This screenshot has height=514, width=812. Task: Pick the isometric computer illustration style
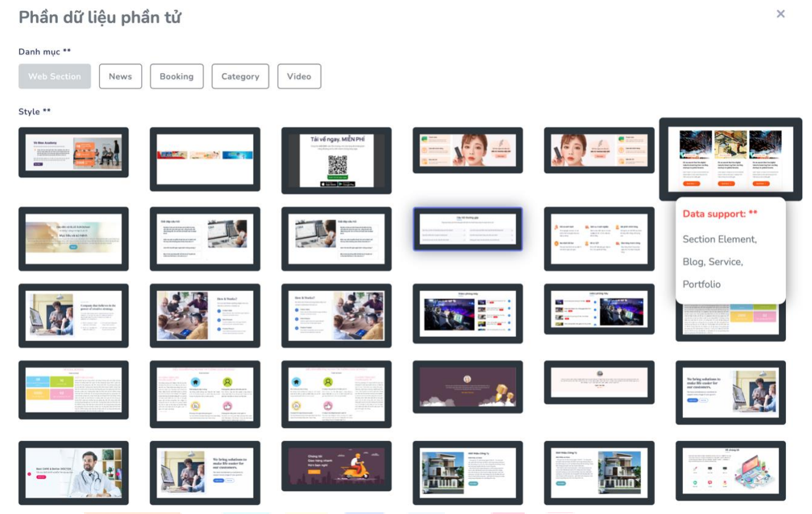(730, 471)
